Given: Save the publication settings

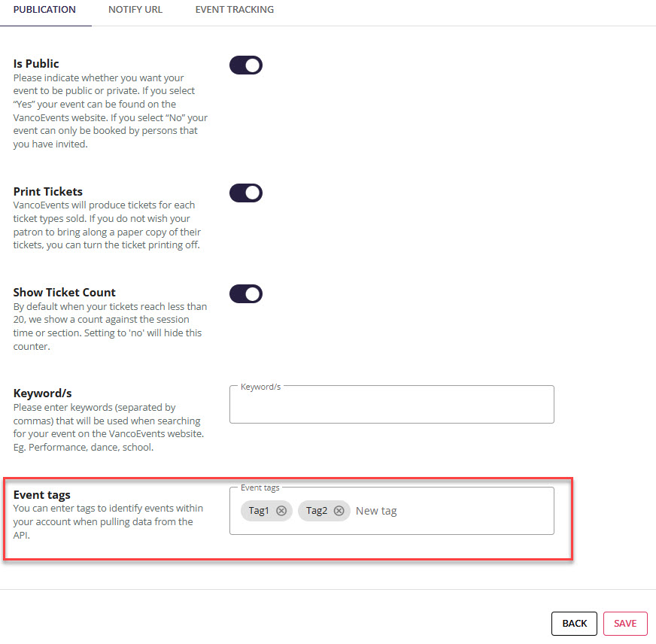Looking at the screenshot, I should tap(625, 624).
